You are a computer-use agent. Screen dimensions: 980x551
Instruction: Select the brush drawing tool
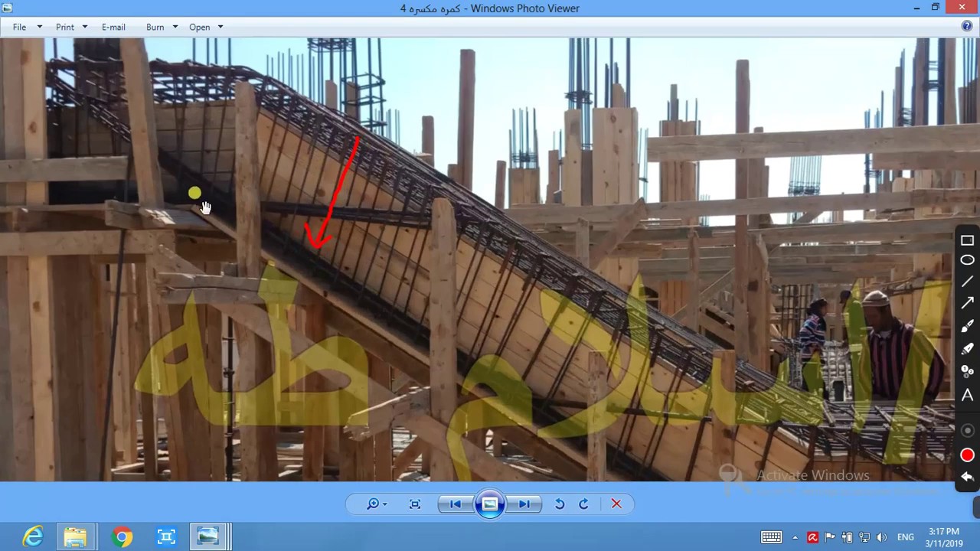point(967,326)
